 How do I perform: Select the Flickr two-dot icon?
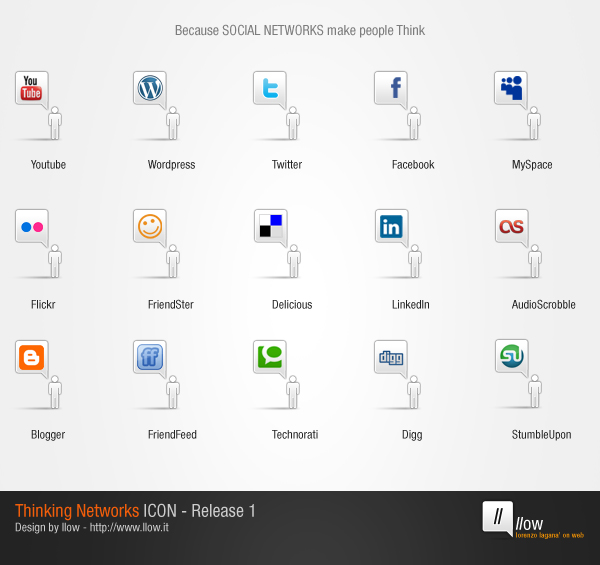tap(32, 226)
